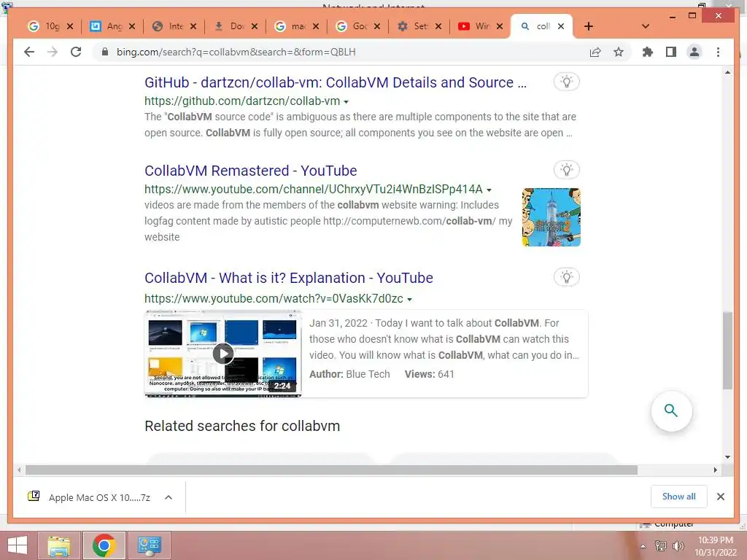
Task: Open the Extensions puzzle icon
Action: [x=648, y=52]
